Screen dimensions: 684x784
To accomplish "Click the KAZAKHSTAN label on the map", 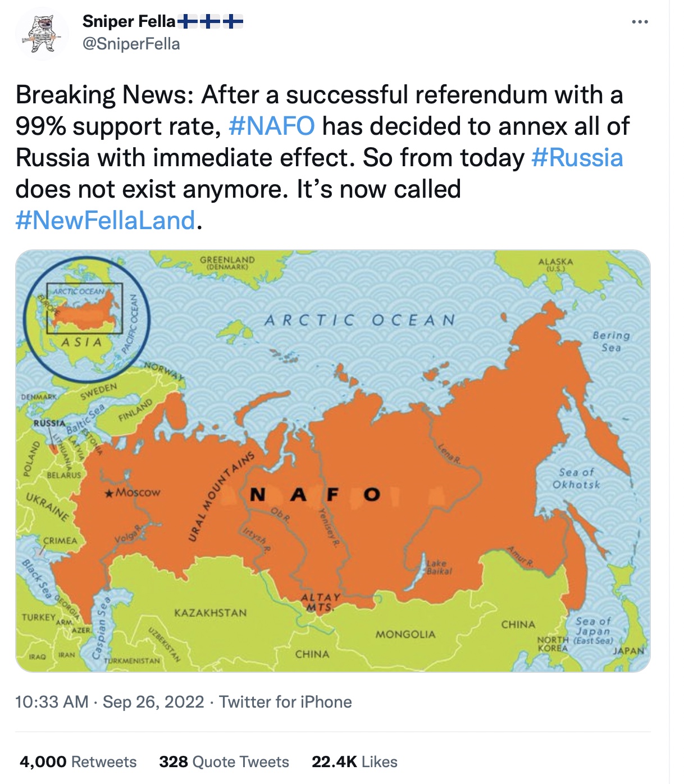I will 211,612.
